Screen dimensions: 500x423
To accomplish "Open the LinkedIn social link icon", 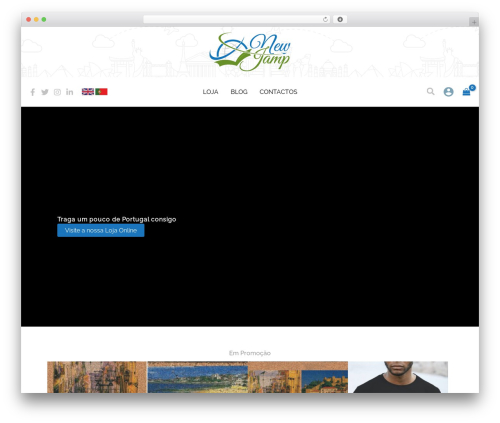I will [x=69, y=92].
